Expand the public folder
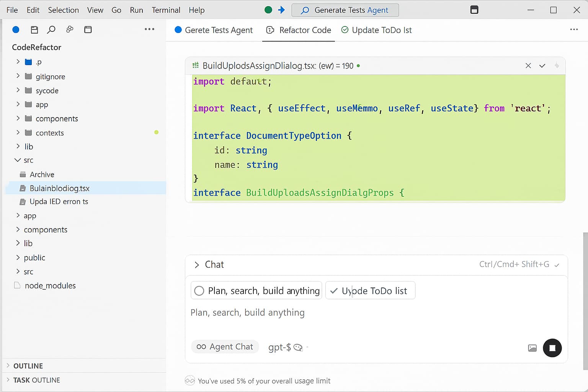 (x=18, y=257)
